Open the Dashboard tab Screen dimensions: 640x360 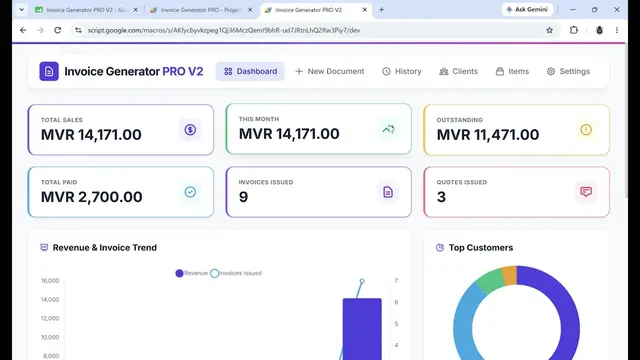coord(250,71)
